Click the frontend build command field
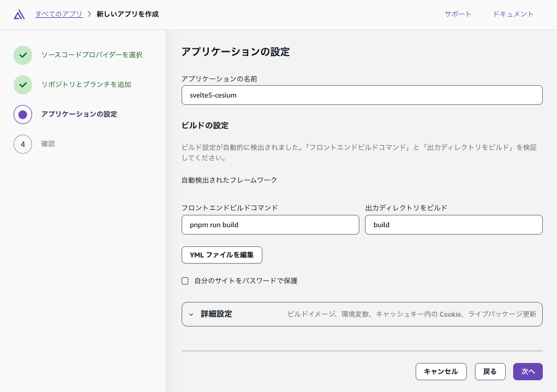The height and width of the screenshot is (392, 557). coord(270,225)
